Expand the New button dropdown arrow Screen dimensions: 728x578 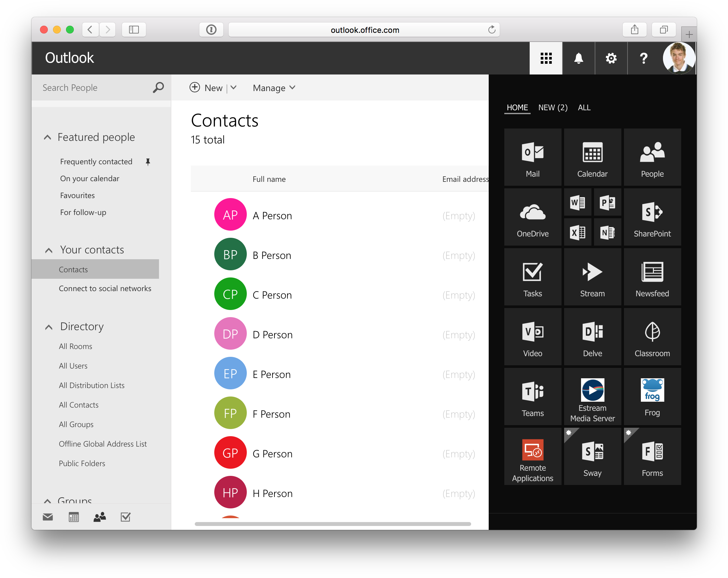click(x=234, y=88)
